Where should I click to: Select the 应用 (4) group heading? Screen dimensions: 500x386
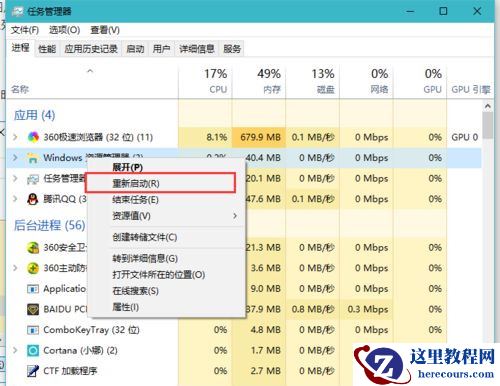[34, 115]
